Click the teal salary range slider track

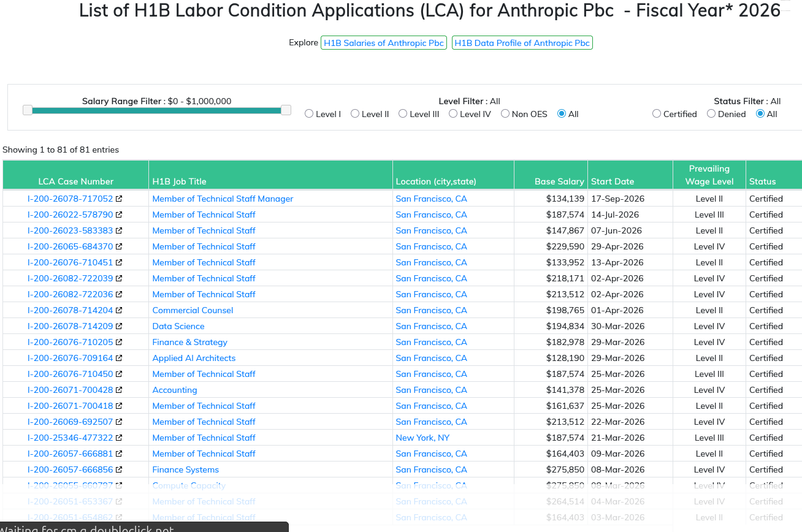click(156, 110)
